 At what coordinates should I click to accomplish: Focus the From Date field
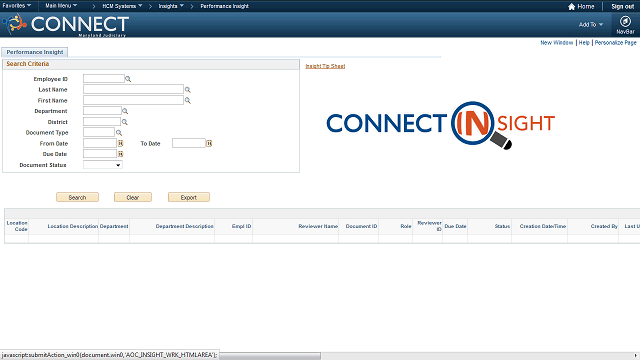coord(100,143)
